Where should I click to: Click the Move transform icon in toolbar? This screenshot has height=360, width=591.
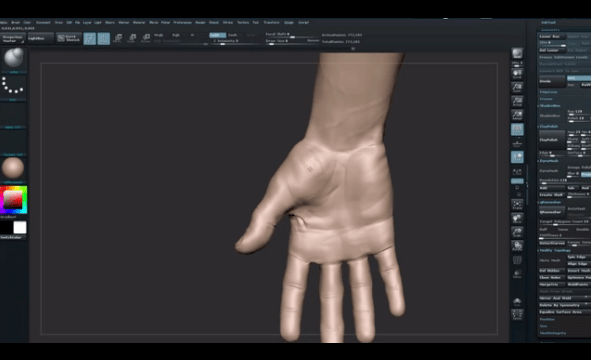118,38
